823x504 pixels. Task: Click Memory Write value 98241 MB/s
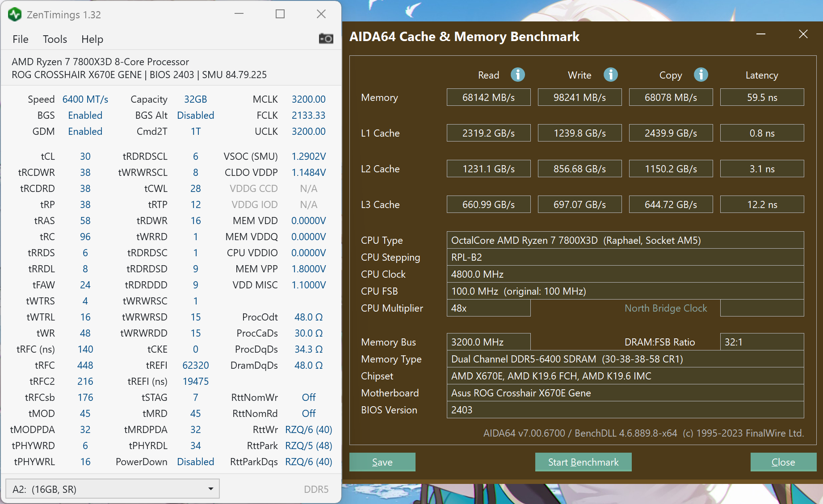click(x=580, y=97)
